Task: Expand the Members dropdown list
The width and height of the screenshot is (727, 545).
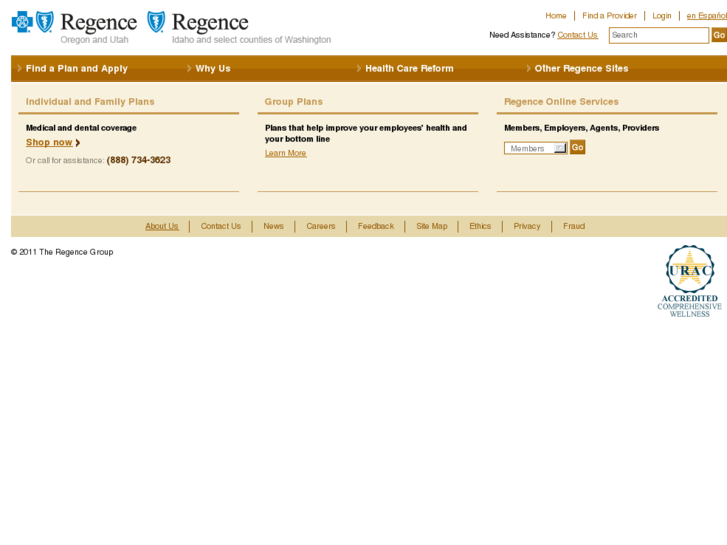Action: pyautogui.click(x=536, y=148)
